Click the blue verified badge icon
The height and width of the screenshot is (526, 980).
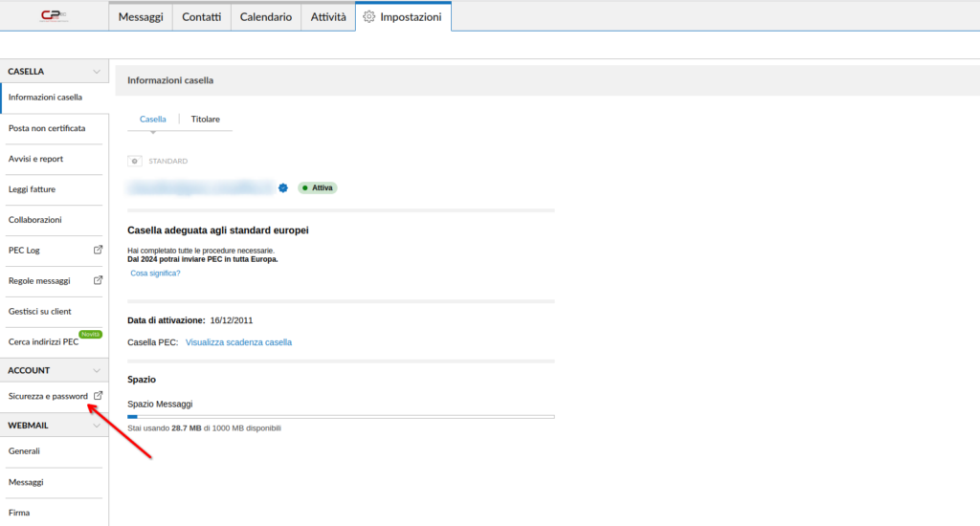(x=283, y=188)
